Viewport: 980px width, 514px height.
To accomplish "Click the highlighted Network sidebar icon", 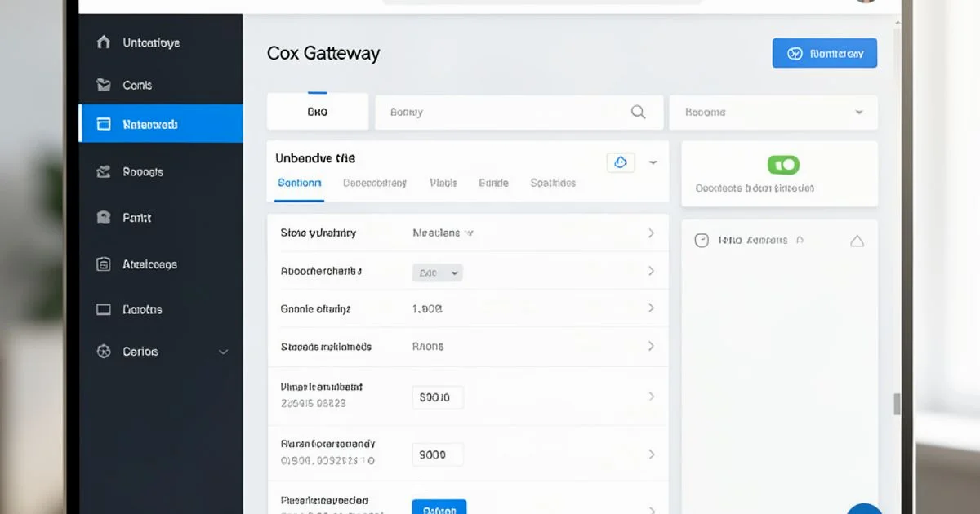I will point(103,123).
